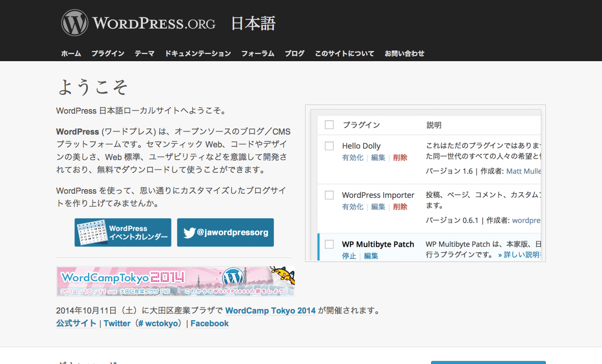
Task: Go to the テーマ menu item
Action: click(144, 54)
